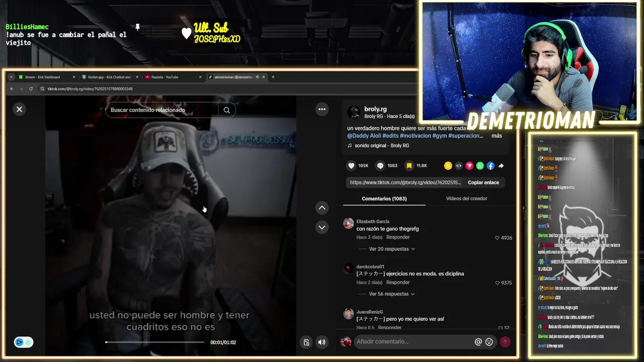
Task: Close the Kicklet.app browser tab
Action: coord(137,77)
